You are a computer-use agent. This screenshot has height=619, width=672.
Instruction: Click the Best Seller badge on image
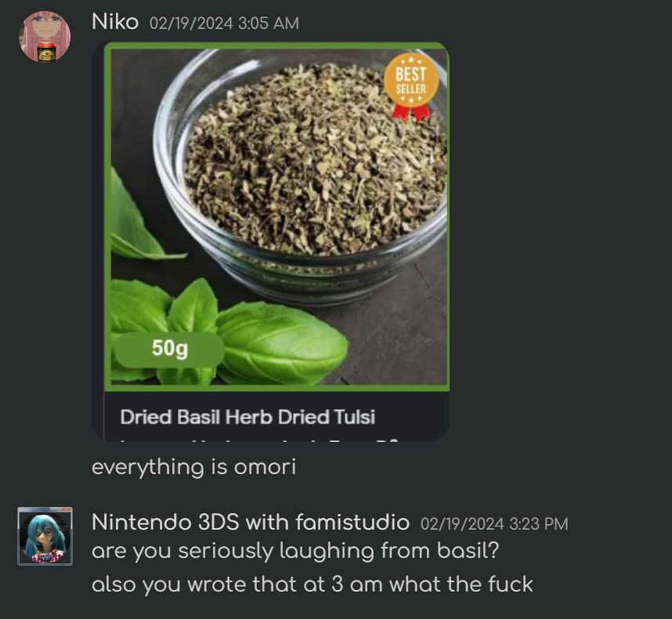pyautogui.click(x=411, y=80)
